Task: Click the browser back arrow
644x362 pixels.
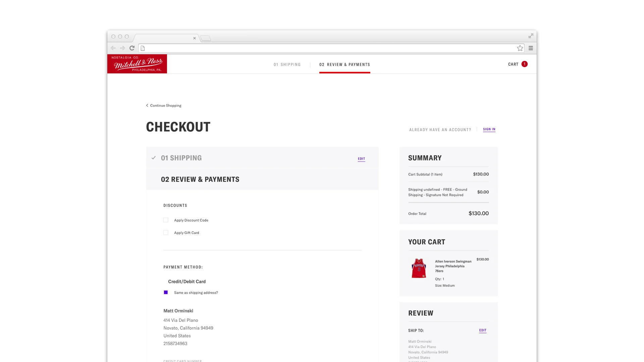Action: 113,48
